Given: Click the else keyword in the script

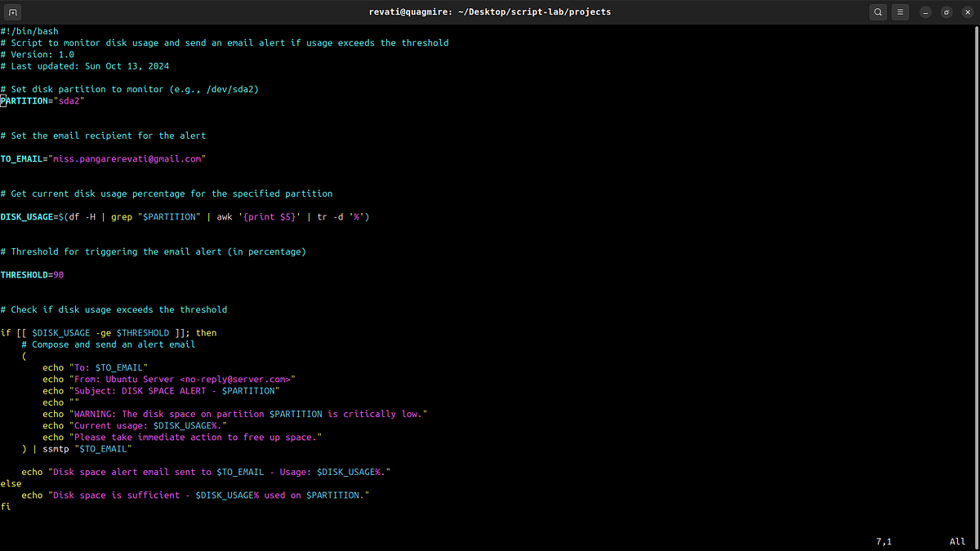Looking at the screenshot, I should 11,482.
